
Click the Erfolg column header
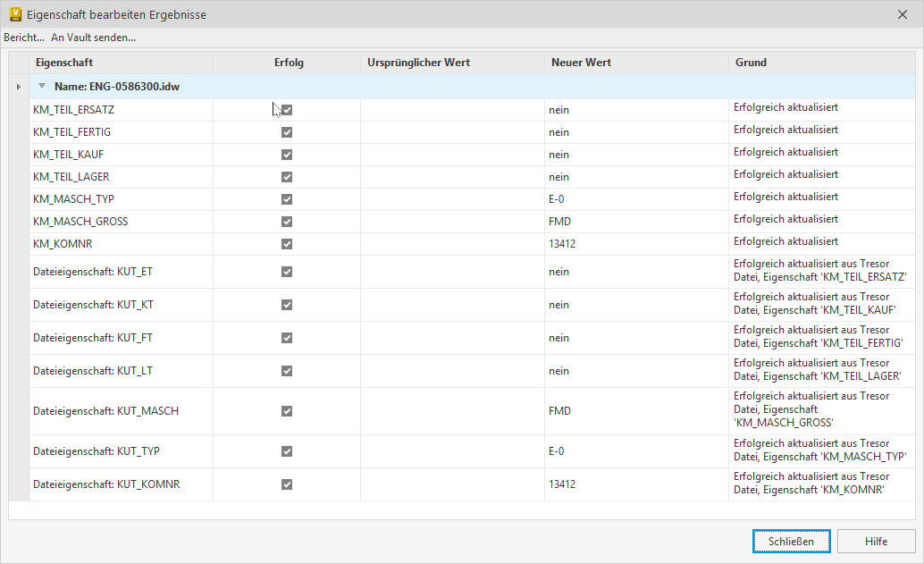tap(287, 63)
